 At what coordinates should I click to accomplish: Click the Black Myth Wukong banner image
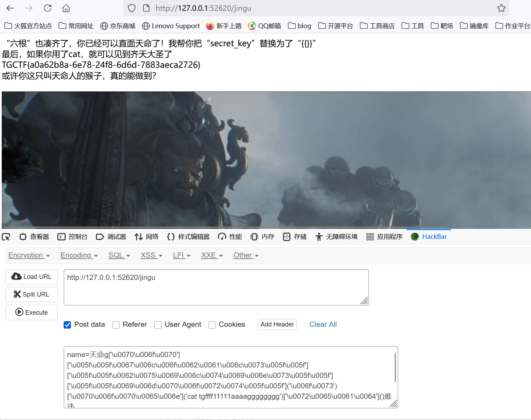coord(266,160)
